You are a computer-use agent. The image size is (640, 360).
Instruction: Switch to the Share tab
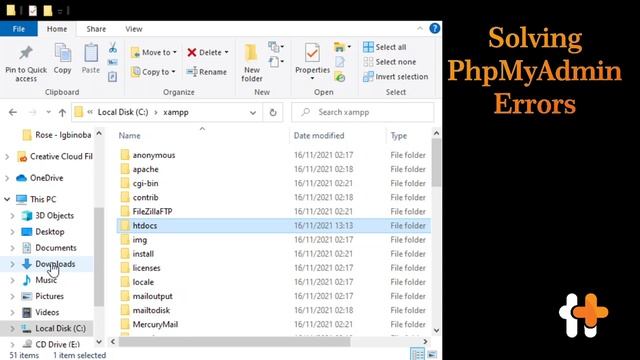pyautogui.click(x=96, y=29)
